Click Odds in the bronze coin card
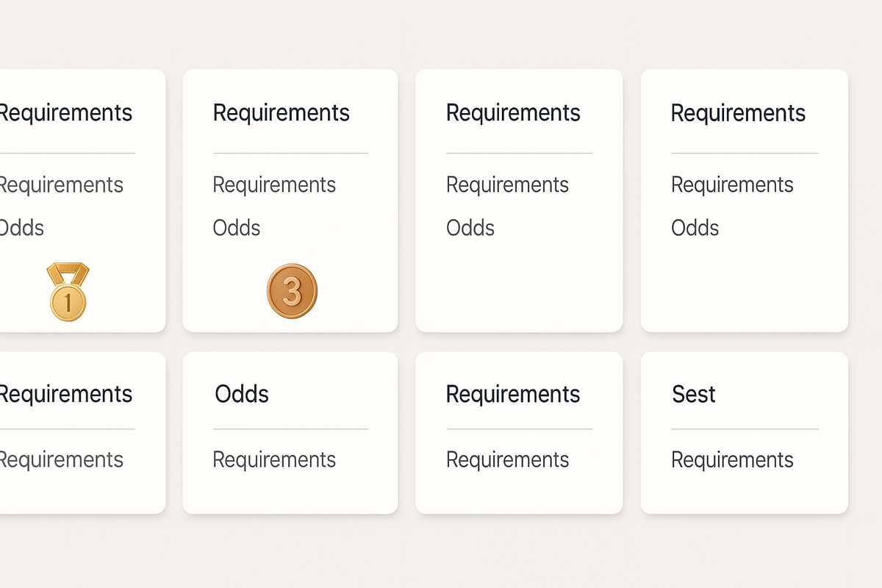 point(237,228)
